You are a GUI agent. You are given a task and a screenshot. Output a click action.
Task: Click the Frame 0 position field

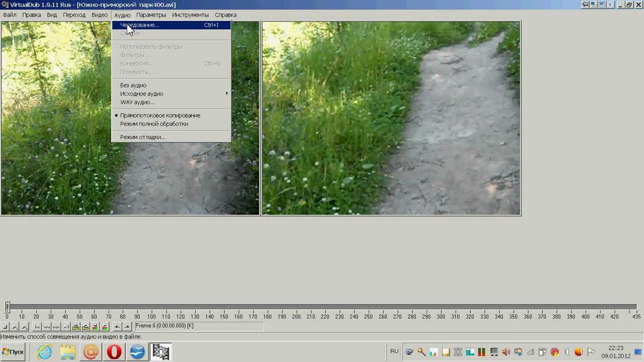point(199,326)
